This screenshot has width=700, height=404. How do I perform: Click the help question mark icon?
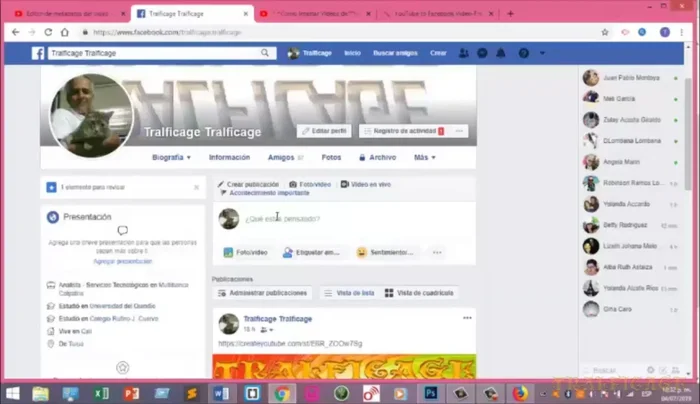point(523,52)
